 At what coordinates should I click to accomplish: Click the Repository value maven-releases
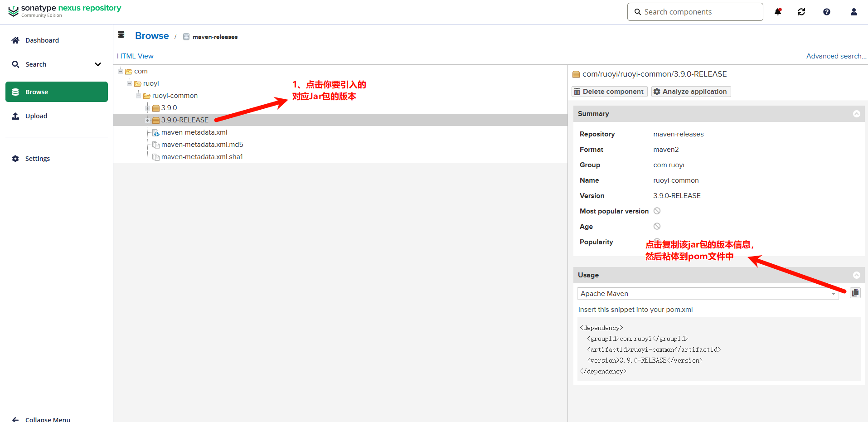[679, 134]
